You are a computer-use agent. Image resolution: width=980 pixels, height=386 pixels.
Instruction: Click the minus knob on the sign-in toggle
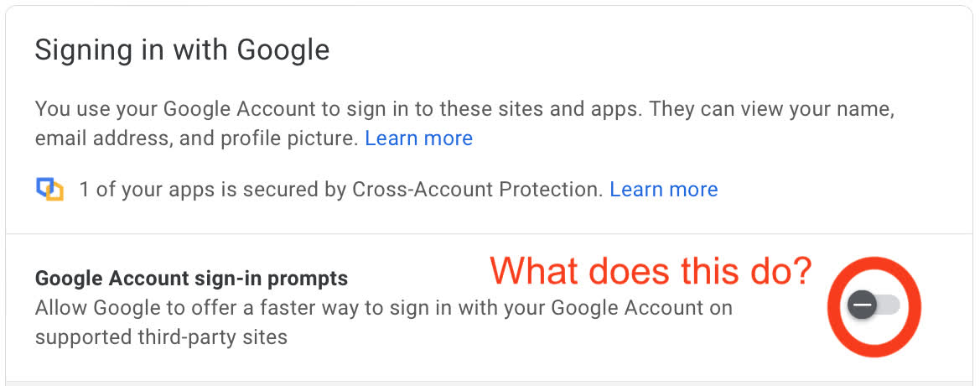[861, 305]
